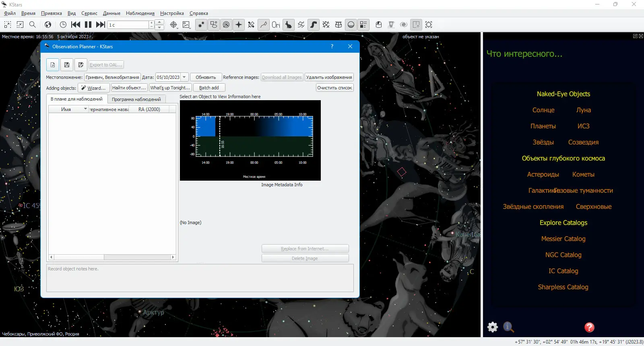Click the frame icon at toolbar end
The image size is (644, 346).
coord(429,25)
